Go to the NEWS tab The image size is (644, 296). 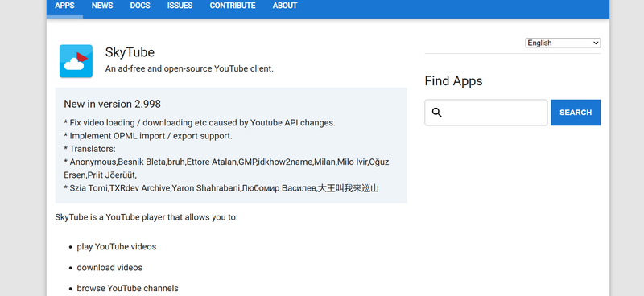click(x=102, y=6)
